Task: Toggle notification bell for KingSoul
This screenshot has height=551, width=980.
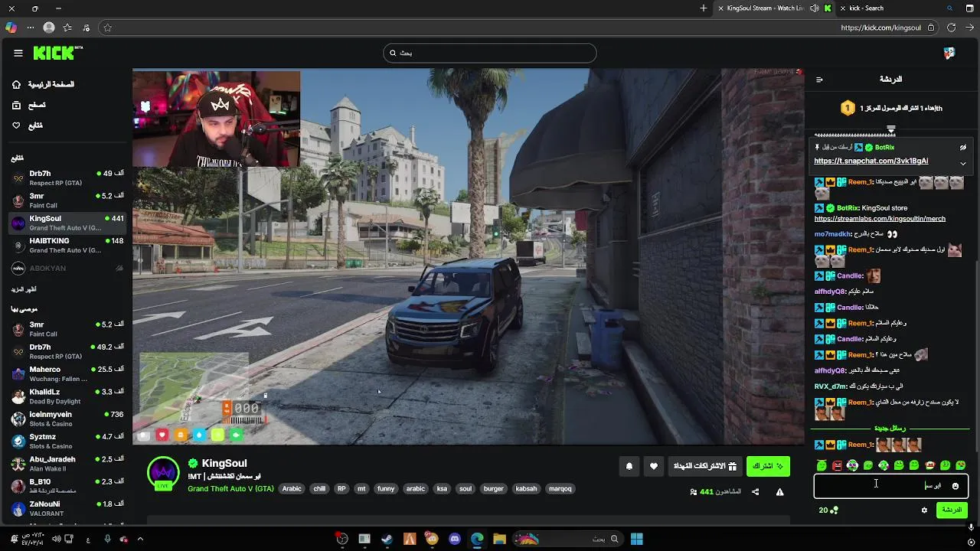Action: click(629, 466)
